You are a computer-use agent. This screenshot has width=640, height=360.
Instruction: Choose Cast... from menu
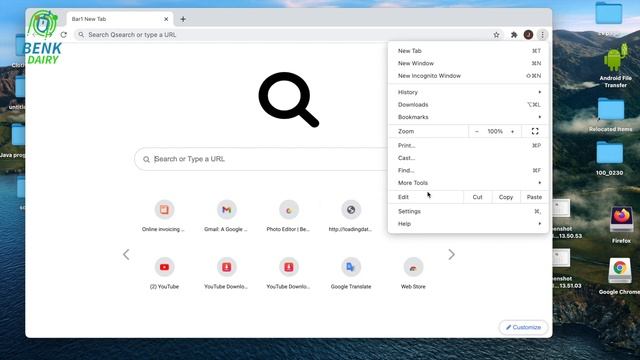point(468,158)
